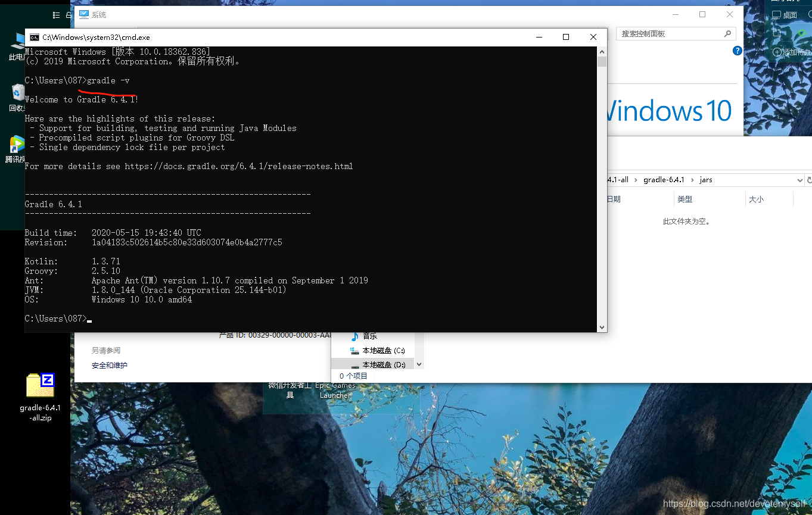Click the 'gradle -v' command text
The width and height of the screenshot is (812, 515).
coord(108,80)
